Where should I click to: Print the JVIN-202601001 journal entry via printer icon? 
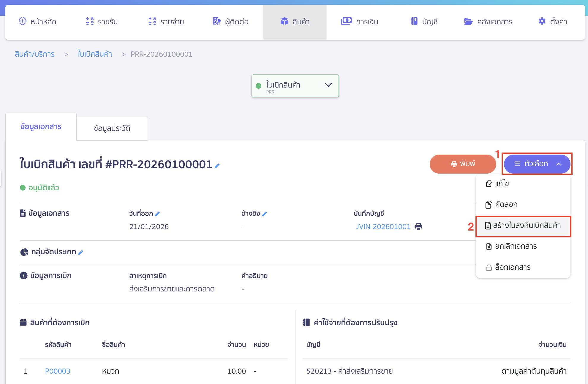tap(419, 226)
